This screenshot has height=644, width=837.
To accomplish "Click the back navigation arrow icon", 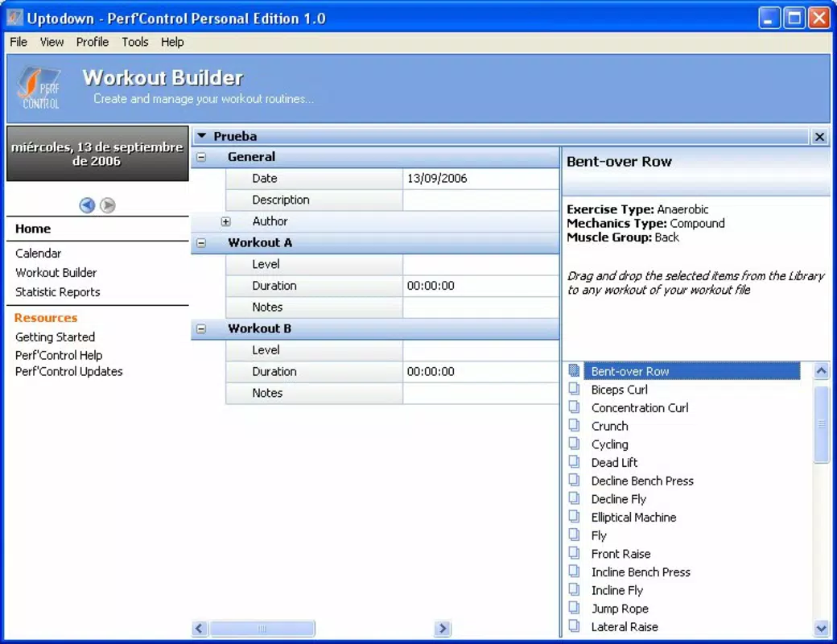I will (x=87, y=205).
